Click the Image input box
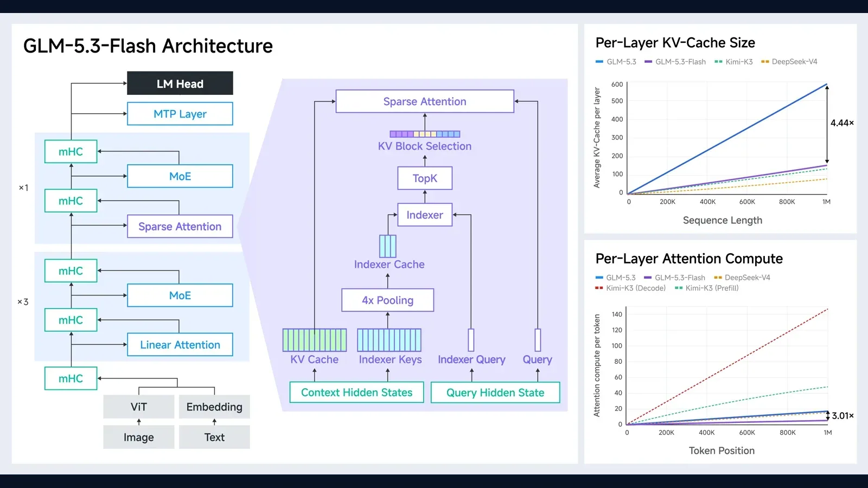 click(x=139, y=437)
